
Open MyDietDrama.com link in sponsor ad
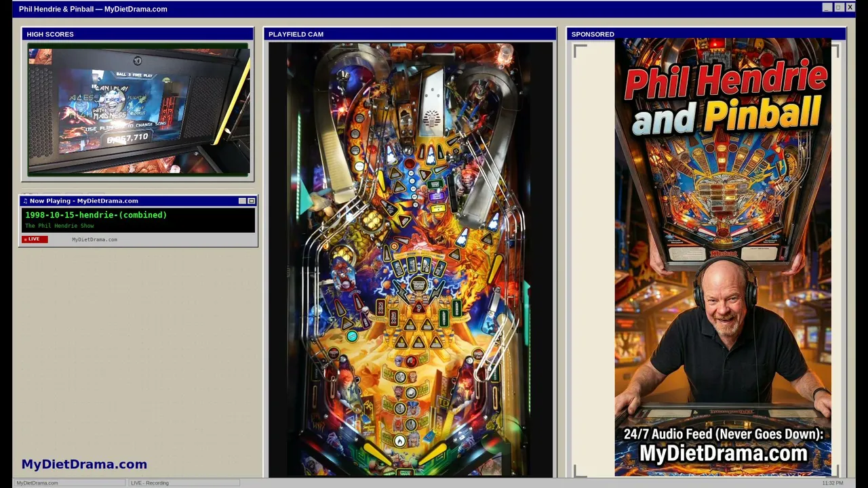click(x=724, y=453)
